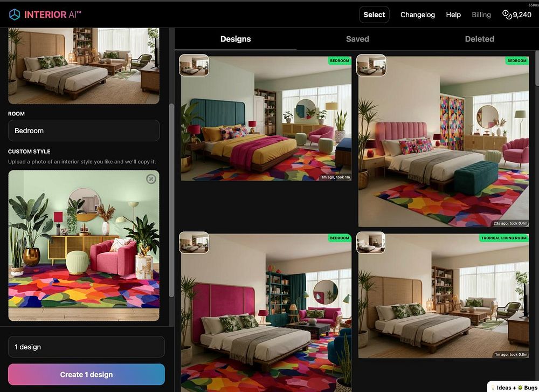Open the Ideas + Bugs feedback button
The image size is (539, 392).
tap(513, 387)
